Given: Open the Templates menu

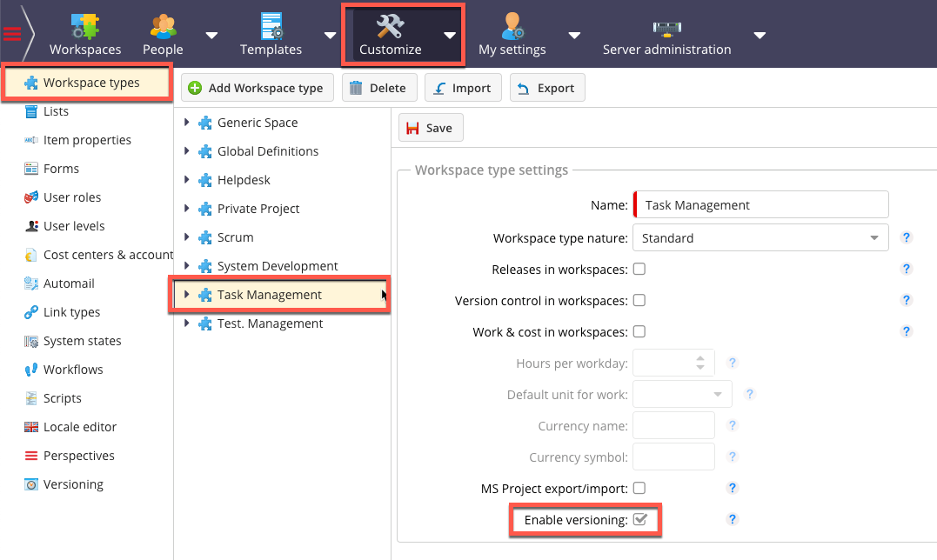Looking at the screenshot, I should (271, 35).
